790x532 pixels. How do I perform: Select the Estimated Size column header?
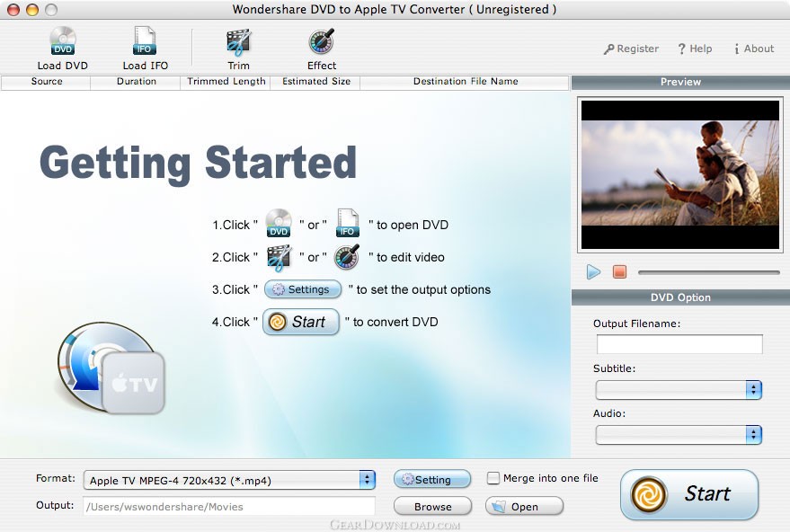315,82
